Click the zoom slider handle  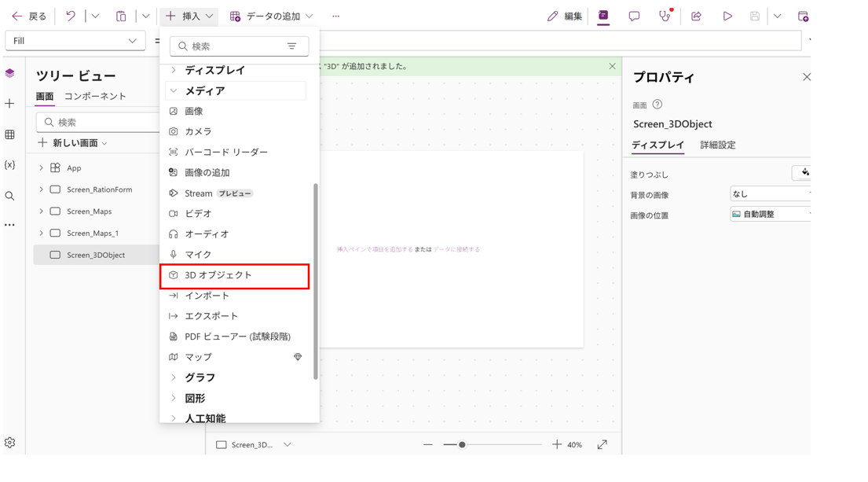click(x=462, y=444)
